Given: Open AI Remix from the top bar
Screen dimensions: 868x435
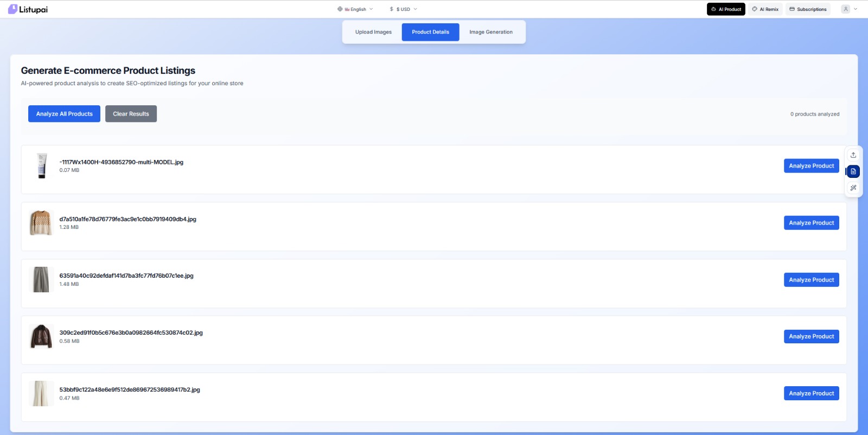Looking at the screenshot, I should point(765,9).
